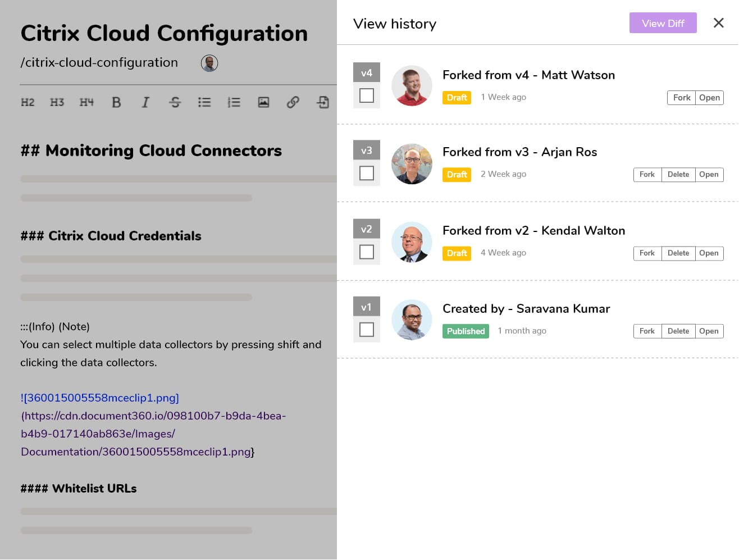Delete the v3 Arjan Ros version
739x560 pixels.
[x=678, y=175]
